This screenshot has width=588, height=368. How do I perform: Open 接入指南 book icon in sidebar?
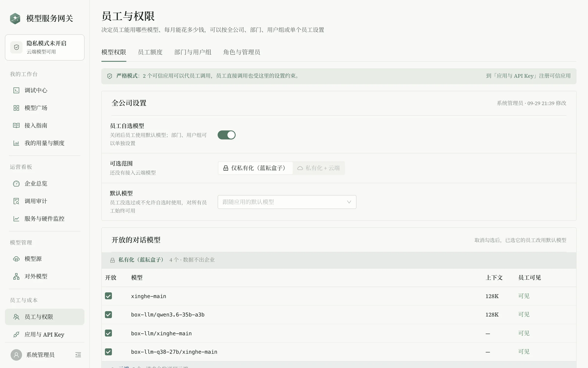point(16,126)
